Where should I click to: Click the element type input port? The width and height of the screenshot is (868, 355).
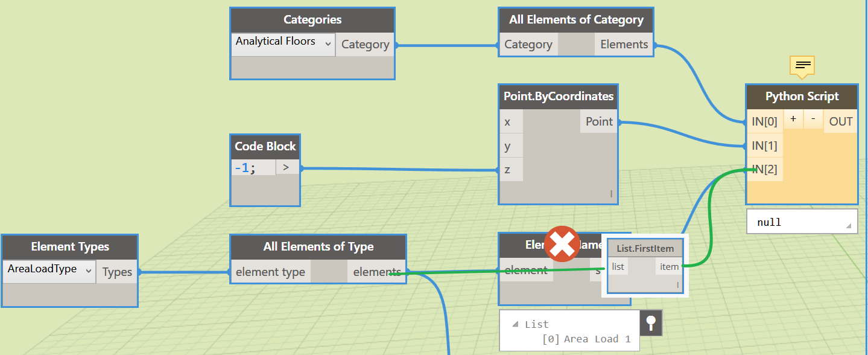[x=270, y=272]
